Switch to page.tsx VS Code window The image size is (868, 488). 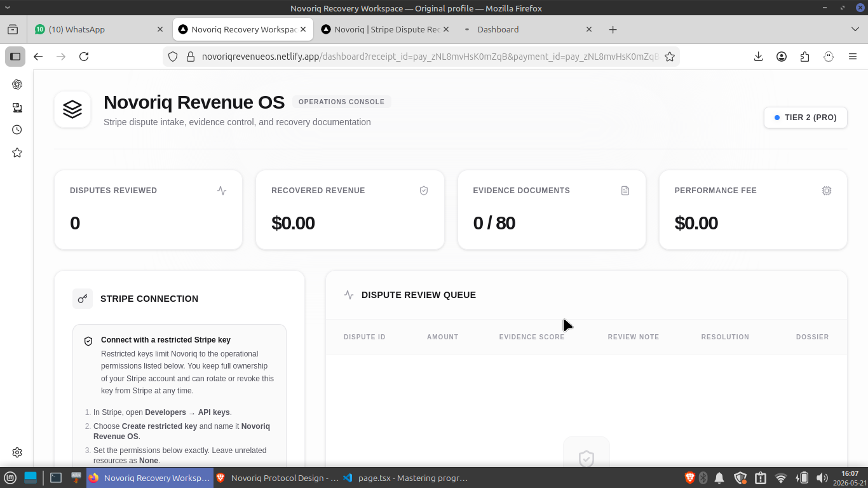[404, 478]
